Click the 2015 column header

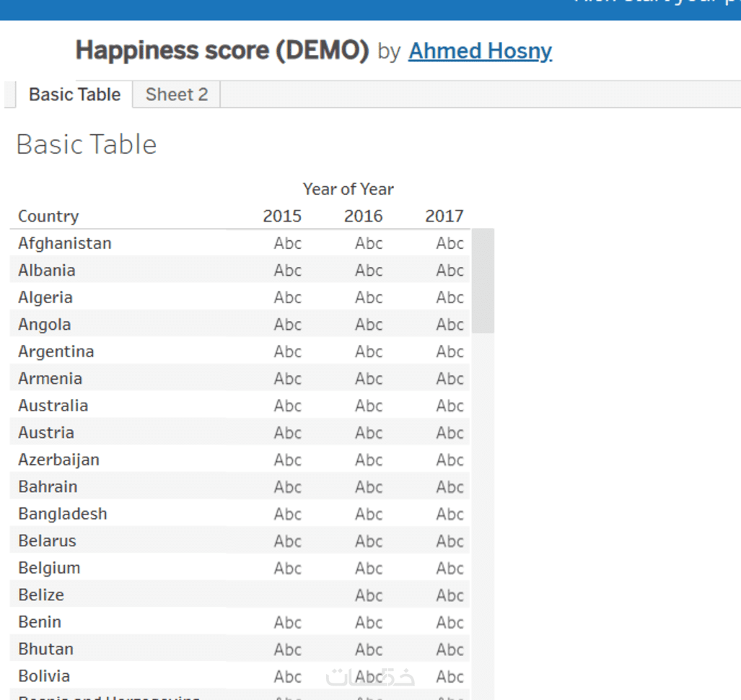click(x=282, y=216)
